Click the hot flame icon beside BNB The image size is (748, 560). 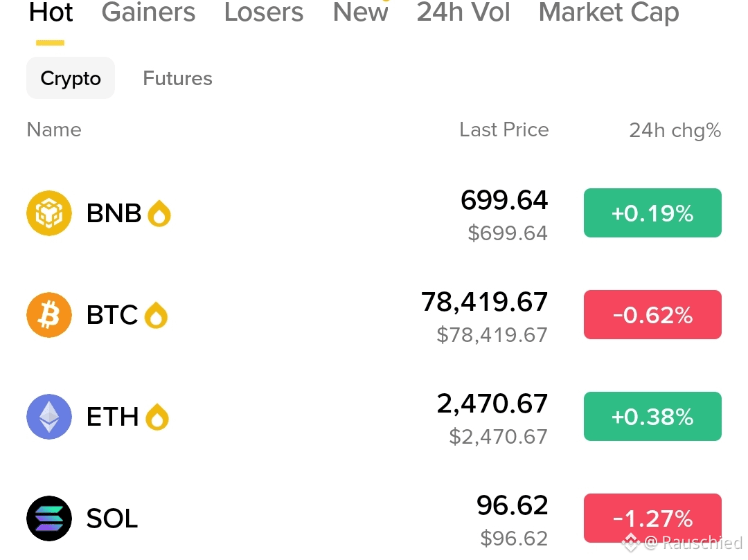click(x=159, y=213)
